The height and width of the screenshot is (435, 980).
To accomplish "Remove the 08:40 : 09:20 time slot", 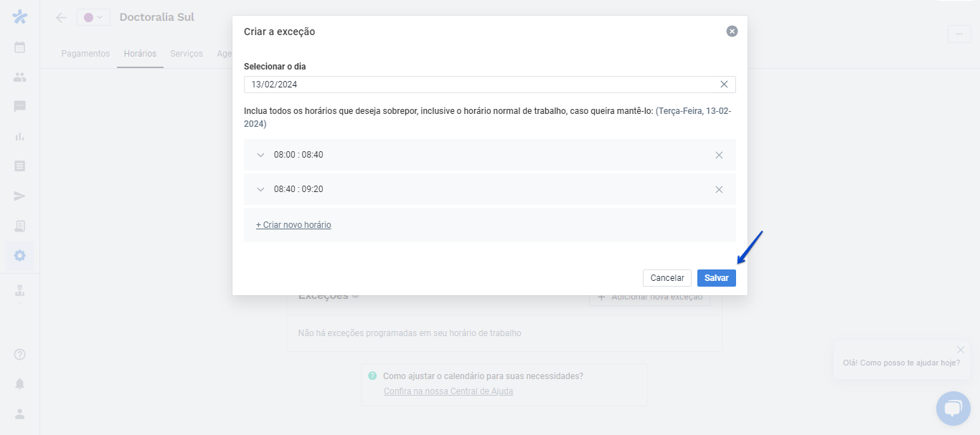I will pos(719,189).
